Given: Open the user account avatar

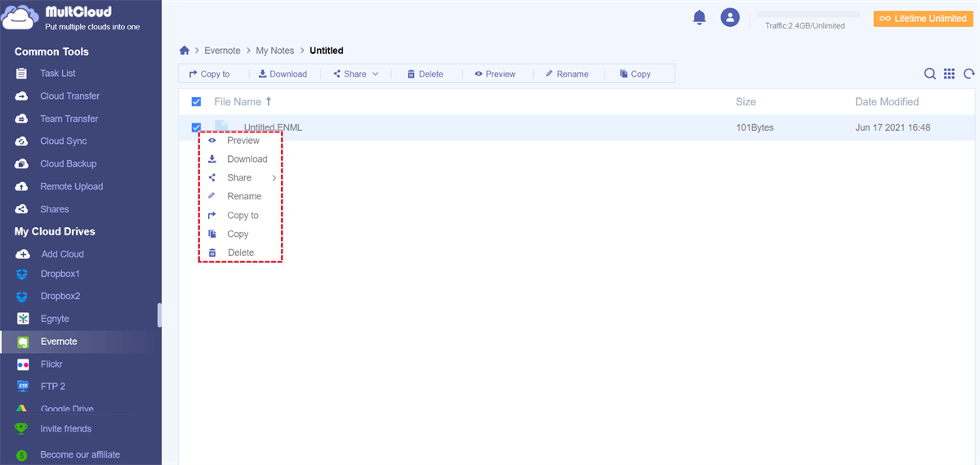Looking at the screenshot, I should 730,17.
